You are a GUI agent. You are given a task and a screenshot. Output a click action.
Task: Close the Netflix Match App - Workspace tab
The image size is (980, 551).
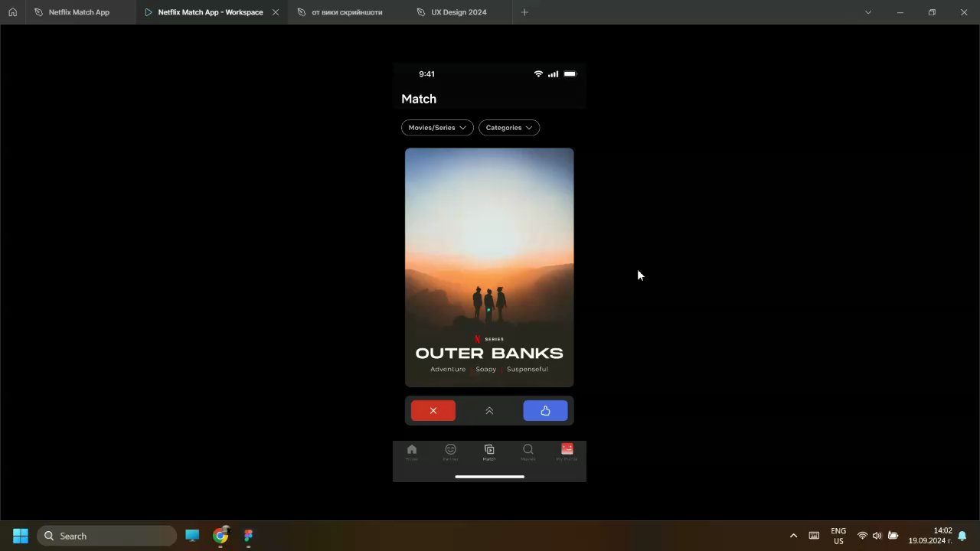[276, 12]
